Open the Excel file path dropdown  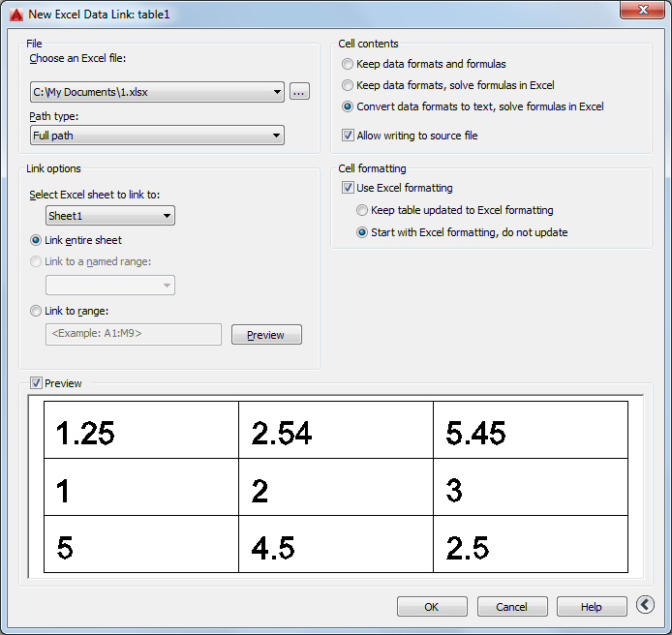pos(157,92)
